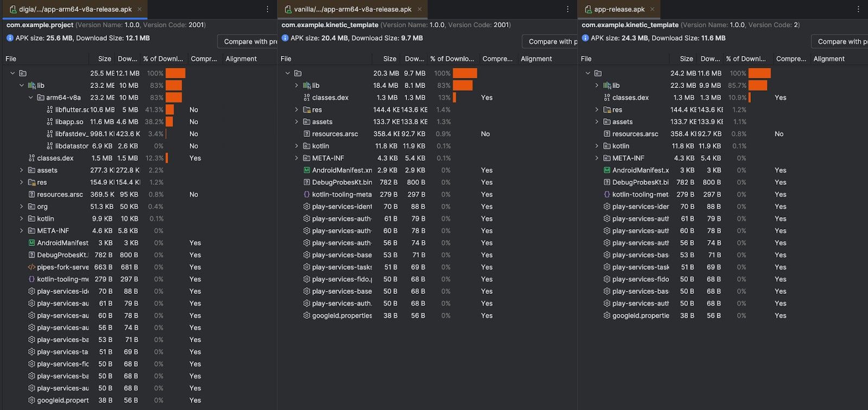Close the app-release.apk tab
Screen dimensions: 868x410
[652, 9]
